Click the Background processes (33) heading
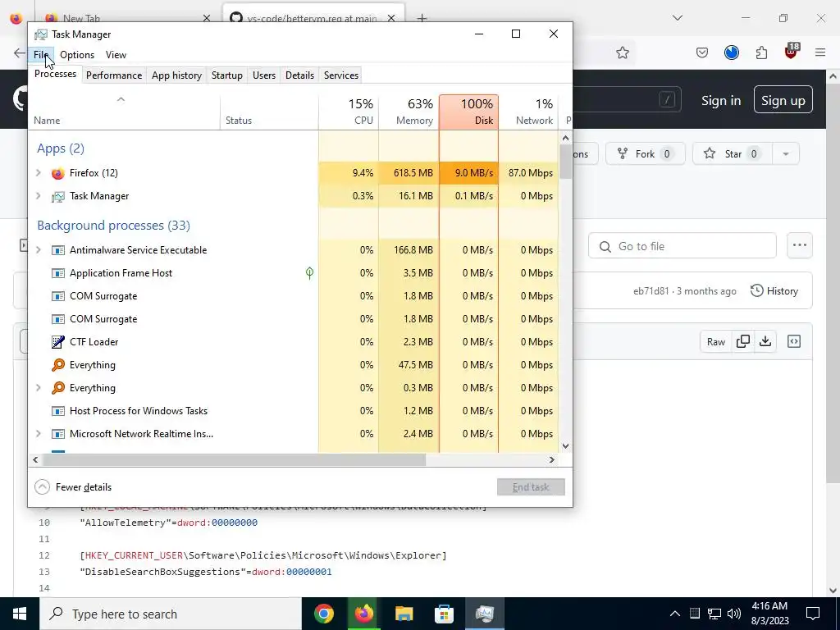Image resolution: width=840 pixels, height=630 pixels. pyautogui.click(x=113, y=226)
